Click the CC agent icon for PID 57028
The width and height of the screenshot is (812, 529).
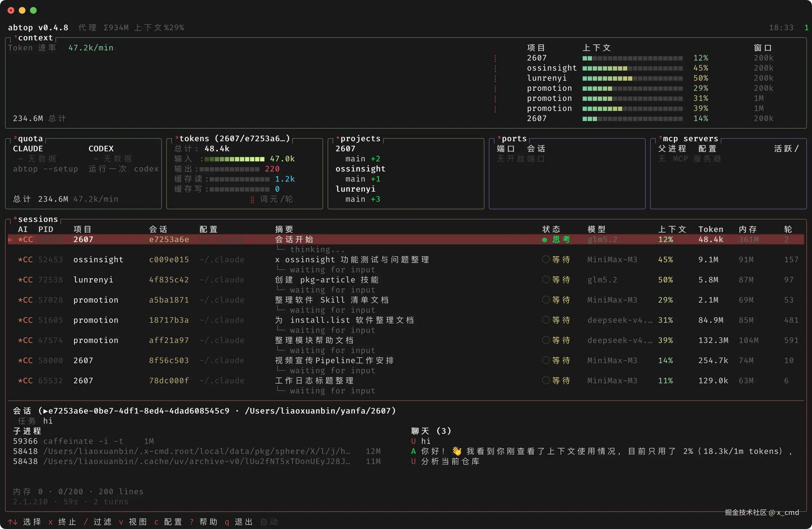pyautogui.click(x=25, y=300)
